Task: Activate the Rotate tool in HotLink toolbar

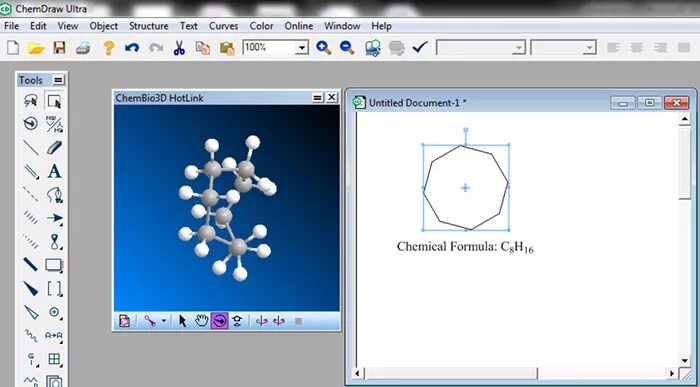Action: tap(219, 320)
